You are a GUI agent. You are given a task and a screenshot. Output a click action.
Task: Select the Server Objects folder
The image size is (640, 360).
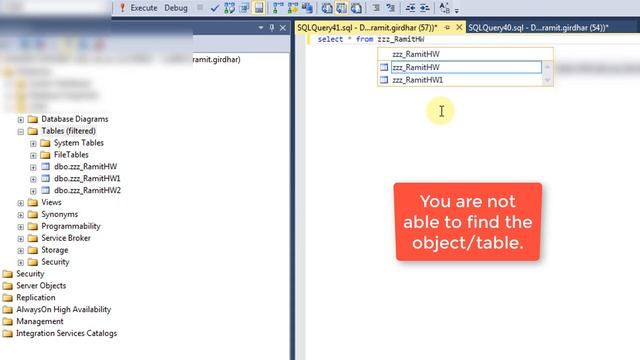click(x=41, y=286)
